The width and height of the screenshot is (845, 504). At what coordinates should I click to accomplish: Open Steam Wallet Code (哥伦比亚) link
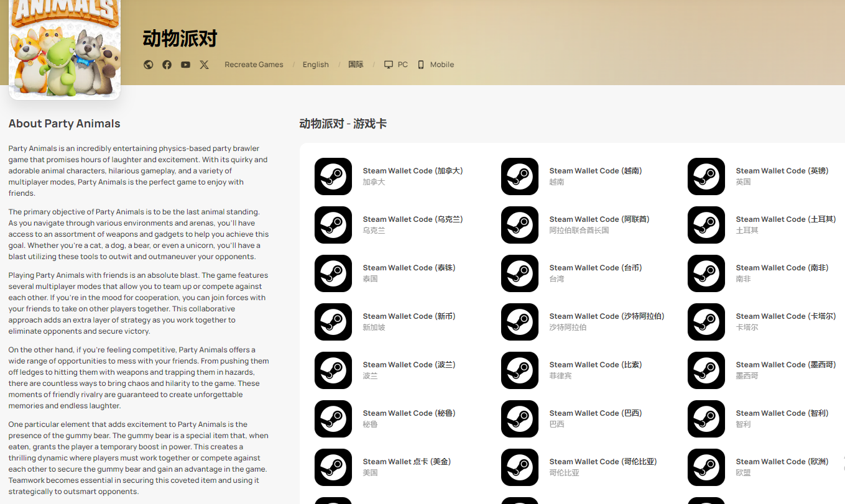coord(603,462)
